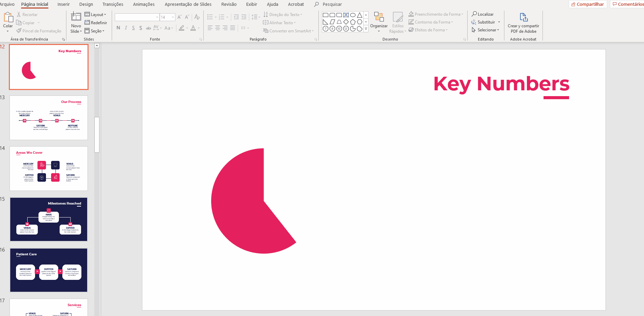Select the right triangle shape in gallery
Viewport: 644px width, 316px height.
pyautogui.click(x=326, y=22)
